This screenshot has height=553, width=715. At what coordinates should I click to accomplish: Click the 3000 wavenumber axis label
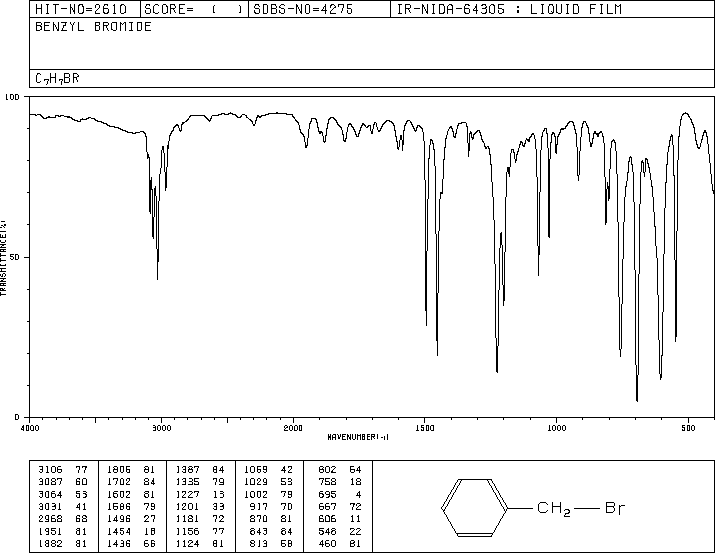(x=161, y=428)
